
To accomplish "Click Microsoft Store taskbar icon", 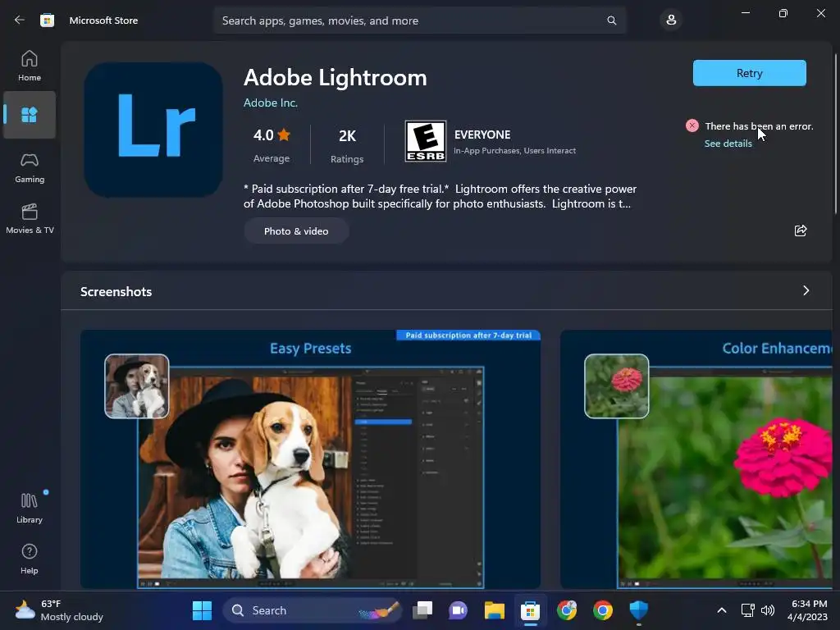I will tap(531, 610).
